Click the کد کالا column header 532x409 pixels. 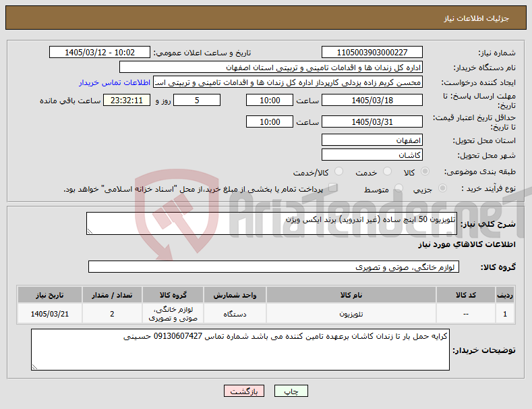[466, 295]
